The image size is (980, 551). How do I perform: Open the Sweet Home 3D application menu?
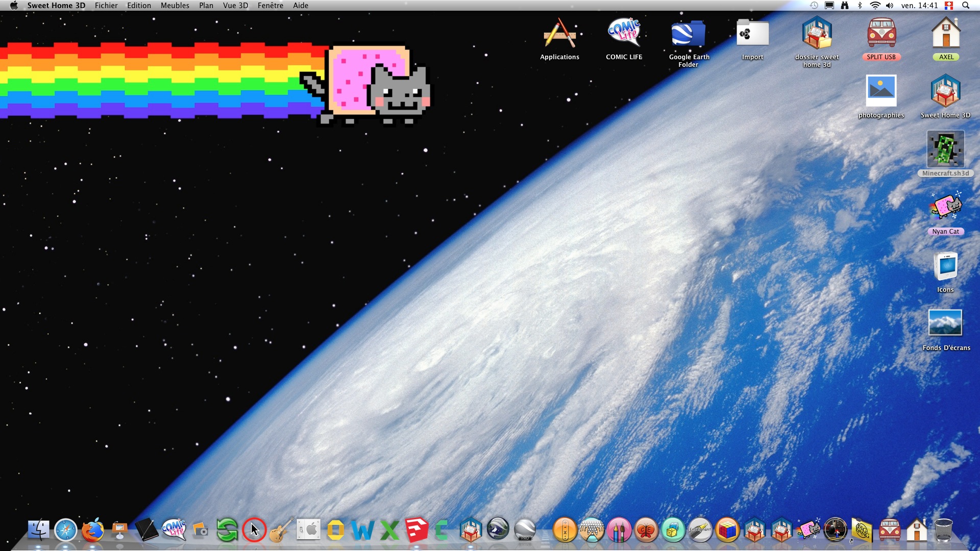pyautogui.click(x=56, y=6)
